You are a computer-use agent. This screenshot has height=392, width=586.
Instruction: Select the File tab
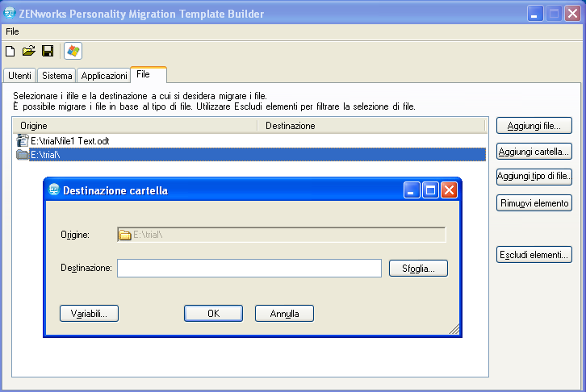pos(149,74)
